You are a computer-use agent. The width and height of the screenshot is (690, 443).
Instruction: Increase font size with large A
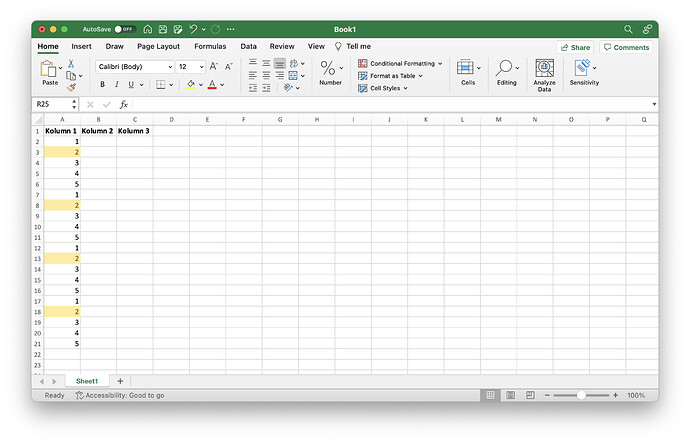(x=213, y=66)
